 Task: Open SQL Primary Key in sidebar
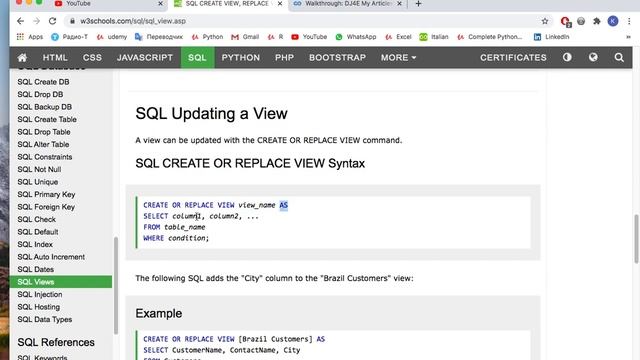click(46, 194)
